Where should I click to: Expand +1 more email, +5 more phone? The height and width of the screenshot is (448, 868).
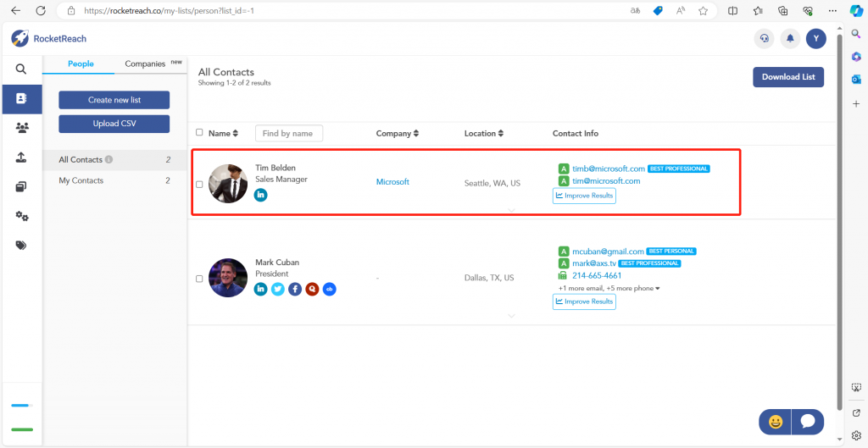[x=609, y=288]
